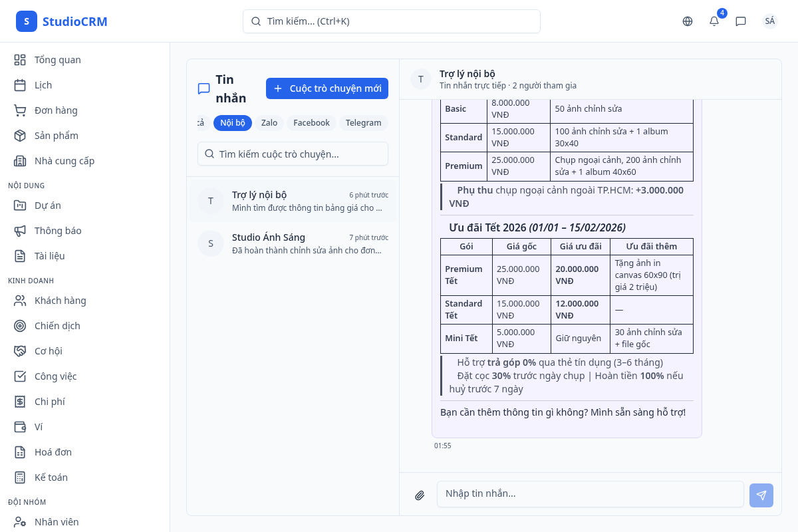Screen dimensions: 798x532
Task: Go to Đơn hàng orders page
Action: tap(56, 110)
